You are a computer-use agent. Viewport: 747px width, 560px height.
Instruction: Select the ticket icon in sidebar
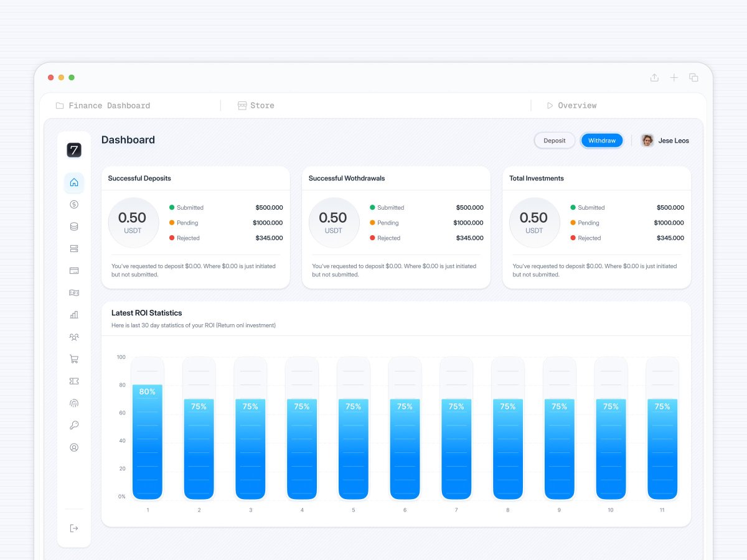[74, 381]
